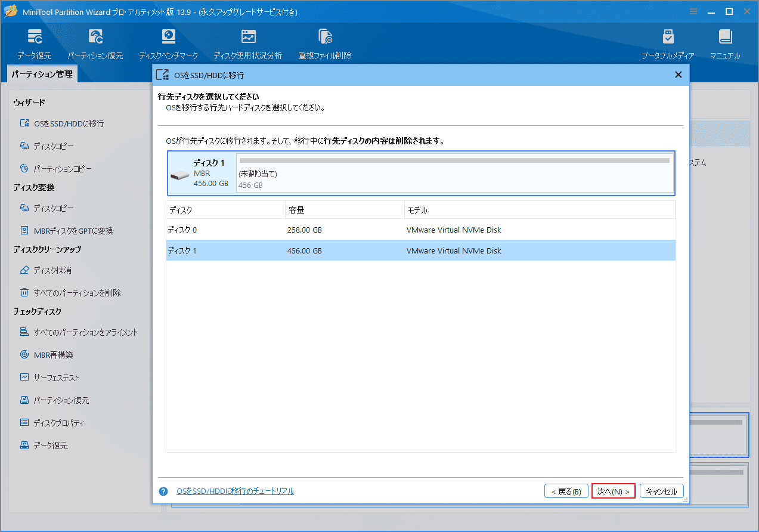759x532 pixels.
Task: Open the マニュアル book icon
Action: (x=725, y=44)
